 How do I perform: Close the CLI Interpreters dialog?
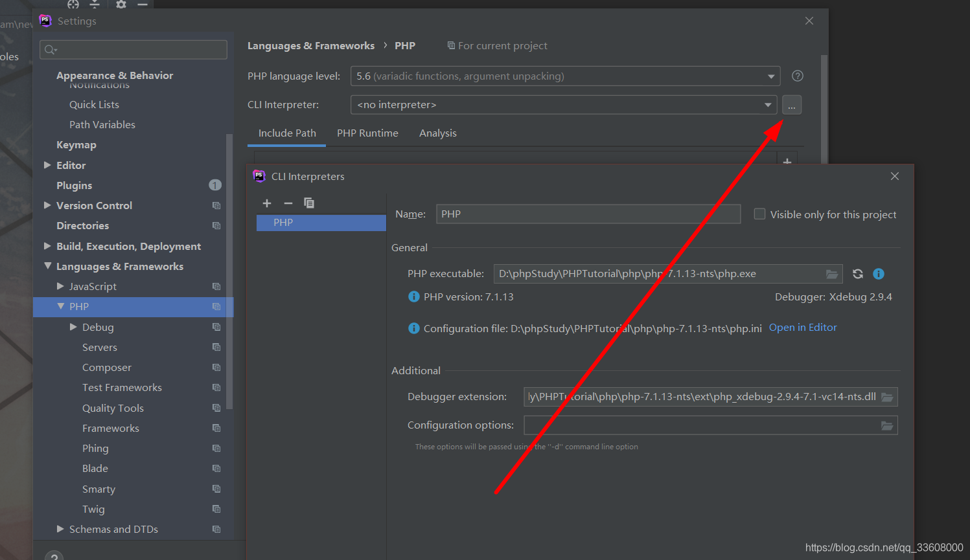(x=895, y=176)
